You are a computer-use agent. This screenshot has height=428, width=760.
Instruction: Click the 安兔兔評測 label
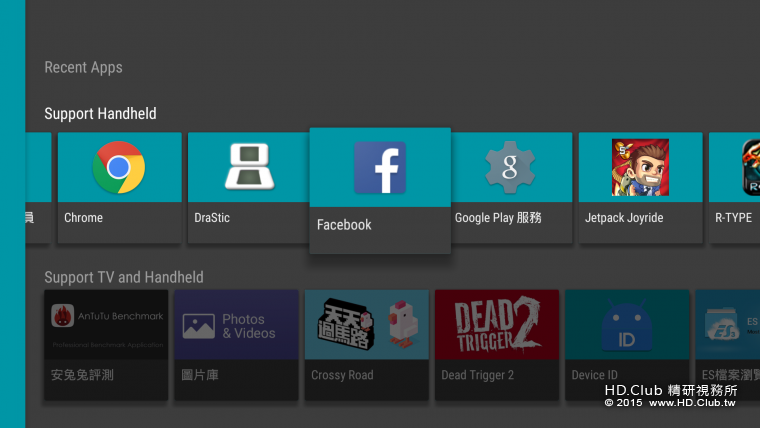pyautogui.click(x=82, y=375)
